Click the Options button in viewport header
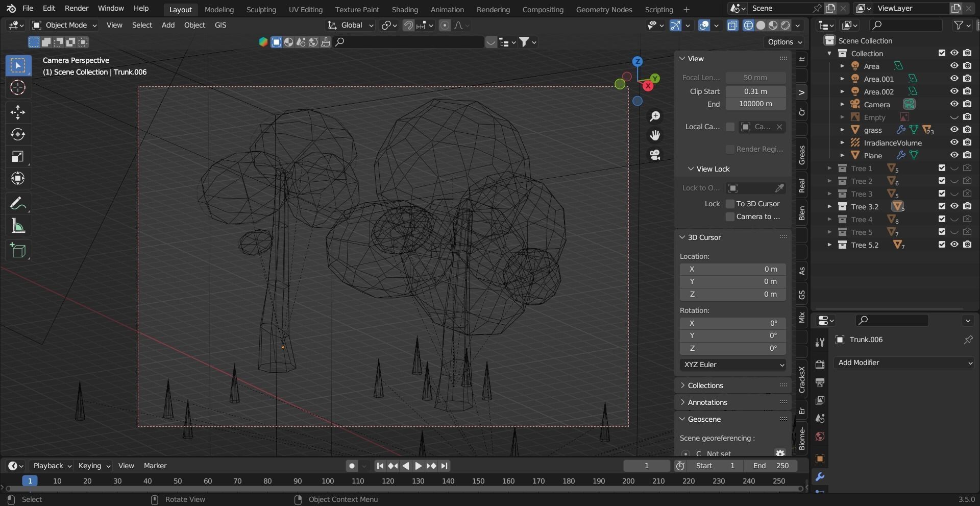The height and width of the screenshot is (506, 980). [x=785, y=42]
